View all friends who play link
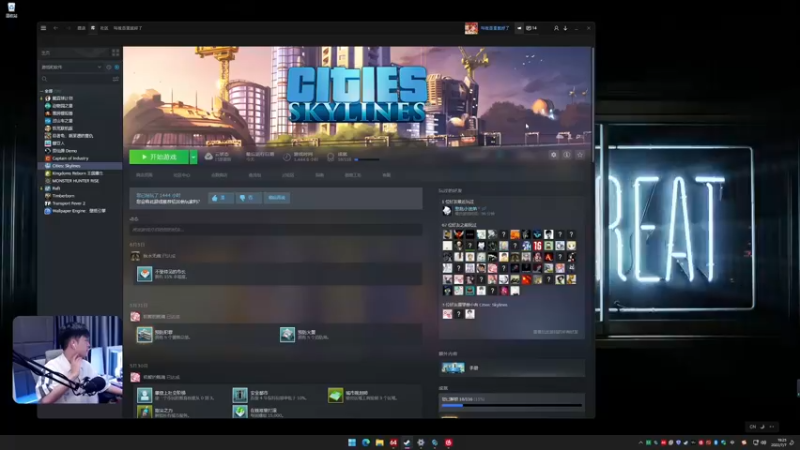Screen dimensions: 800x450 click(556, 332)
